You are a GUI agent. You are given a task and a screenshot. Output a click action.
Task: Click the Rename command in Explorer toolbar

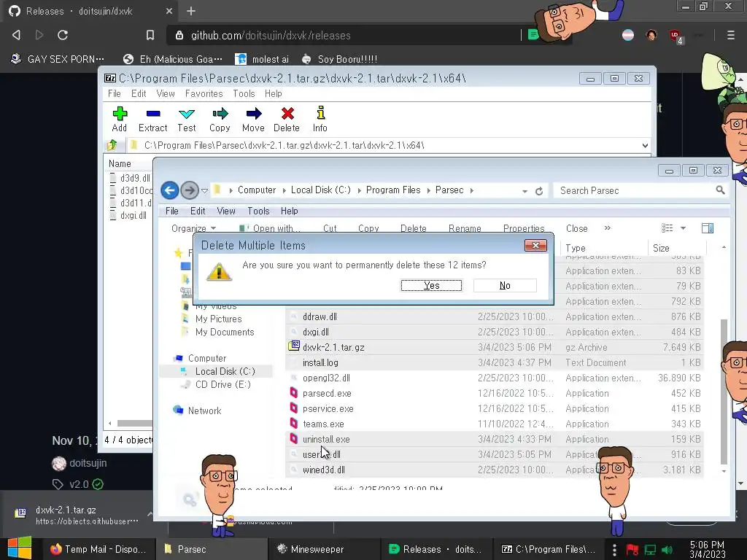point(465,228)
